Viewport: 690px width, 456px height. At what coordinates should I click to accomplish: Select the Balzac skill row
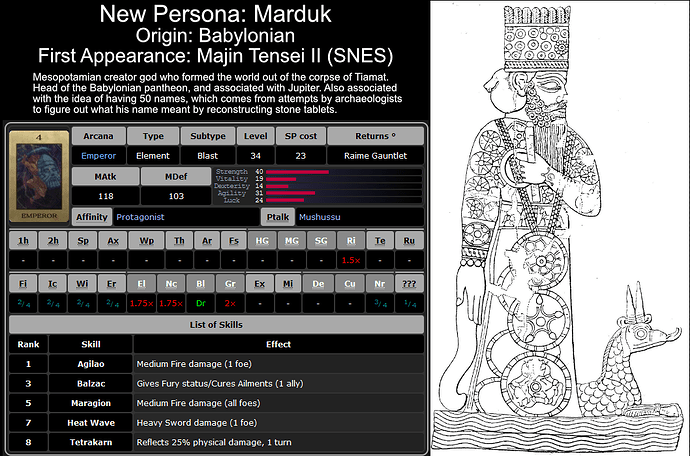click(216, 383)
